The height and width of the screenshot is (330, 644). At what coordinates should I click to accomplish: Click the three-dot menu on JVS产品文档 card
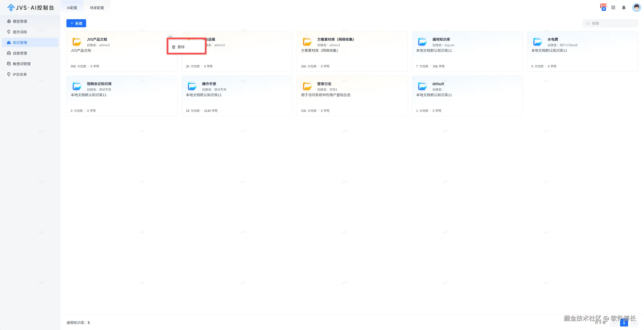click(x=170, y=37)
